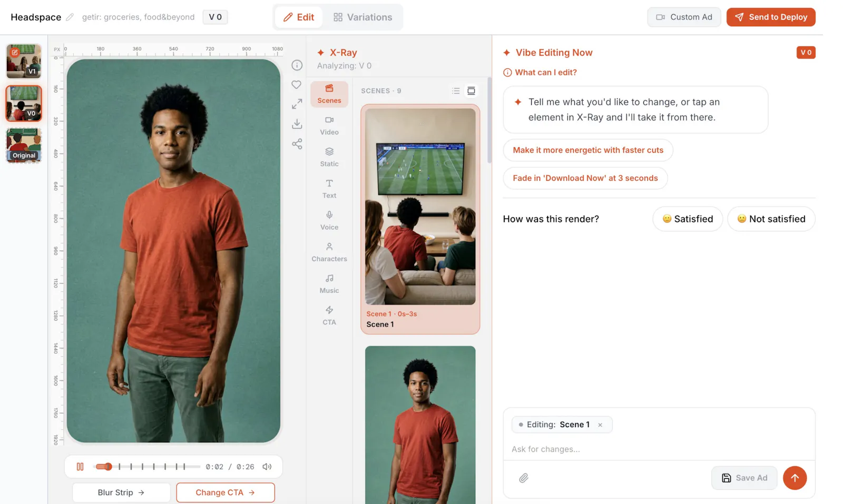Viewport: 843px width, 504px height.
Task: Switch to the Edit tab
Action: (x=299, y=17)
